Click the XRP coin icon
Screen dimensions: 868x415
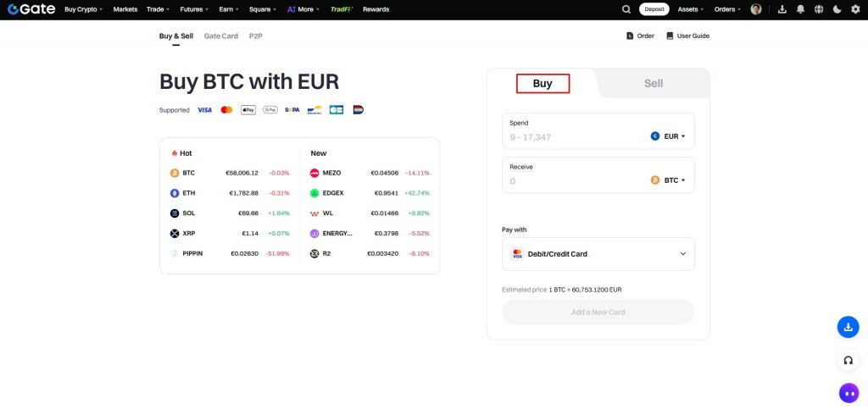[x=175, y=234]
